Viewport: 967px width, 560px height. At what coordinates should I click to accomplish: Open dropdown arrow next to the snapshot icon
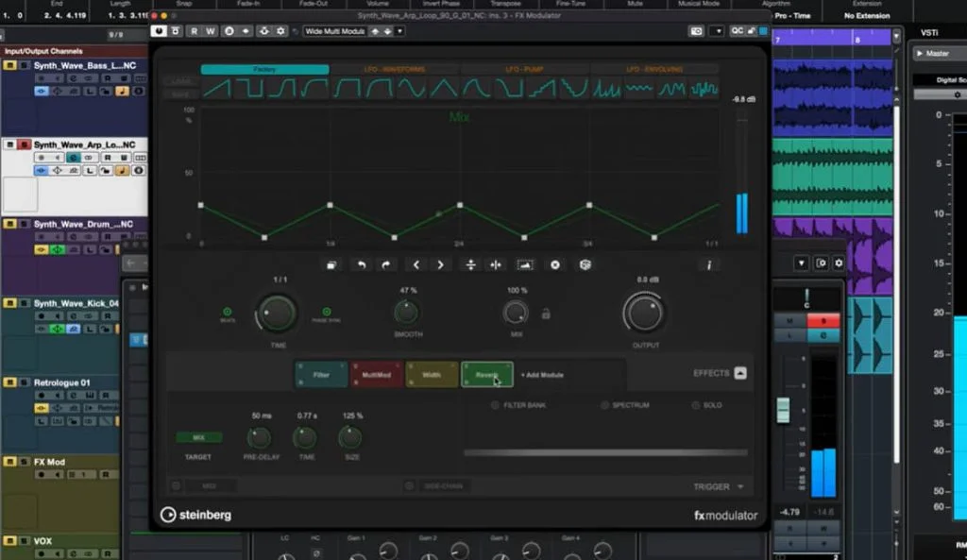pyautogui.click(x=717, y=31)
